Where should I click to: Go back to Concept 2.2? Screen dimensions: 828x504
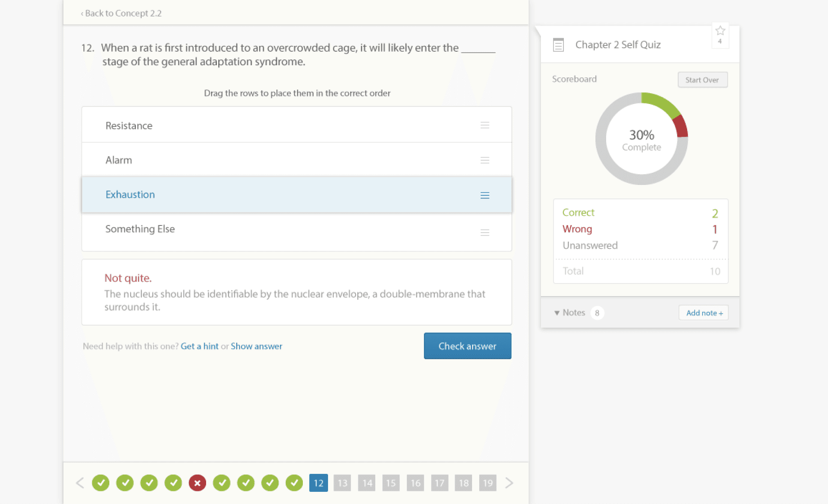(x=121, y=13)
